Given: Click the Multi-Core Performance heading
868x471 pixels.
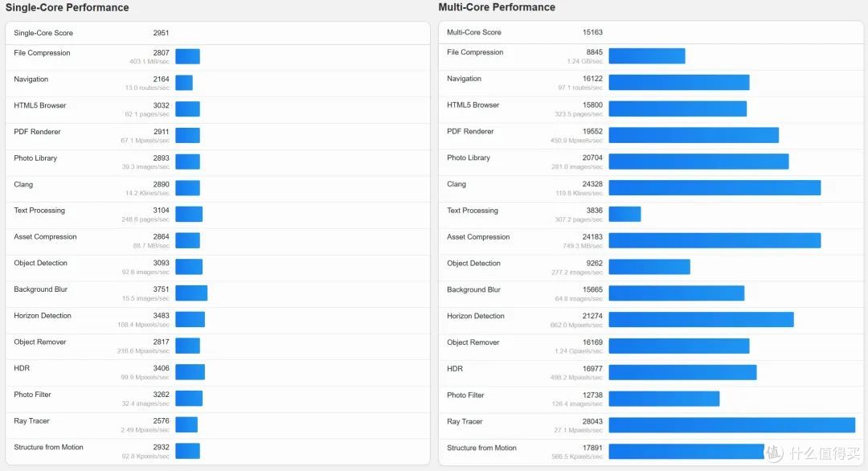Looking at the screenshot, I should [497, 7].
